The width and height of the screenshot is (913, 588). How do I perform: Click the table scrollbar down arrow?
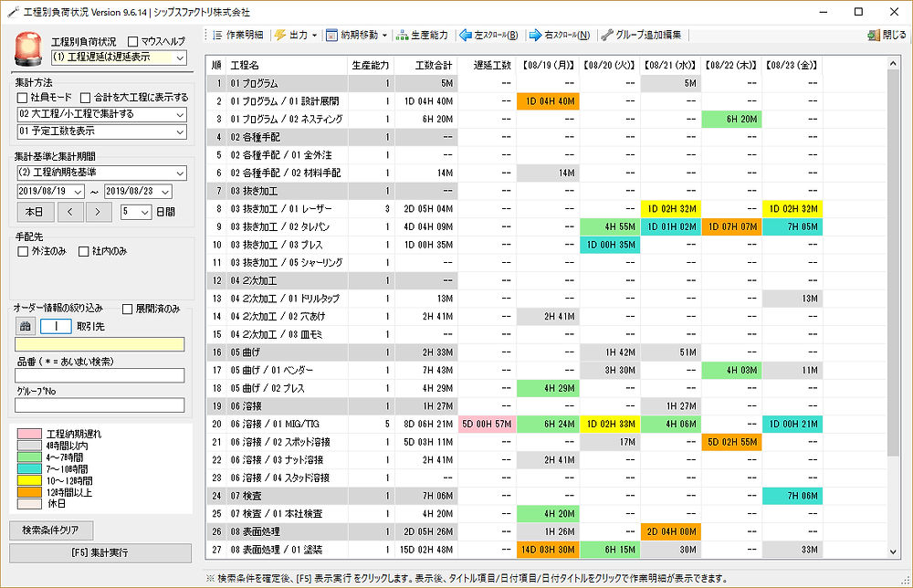(x=894, y=551)
